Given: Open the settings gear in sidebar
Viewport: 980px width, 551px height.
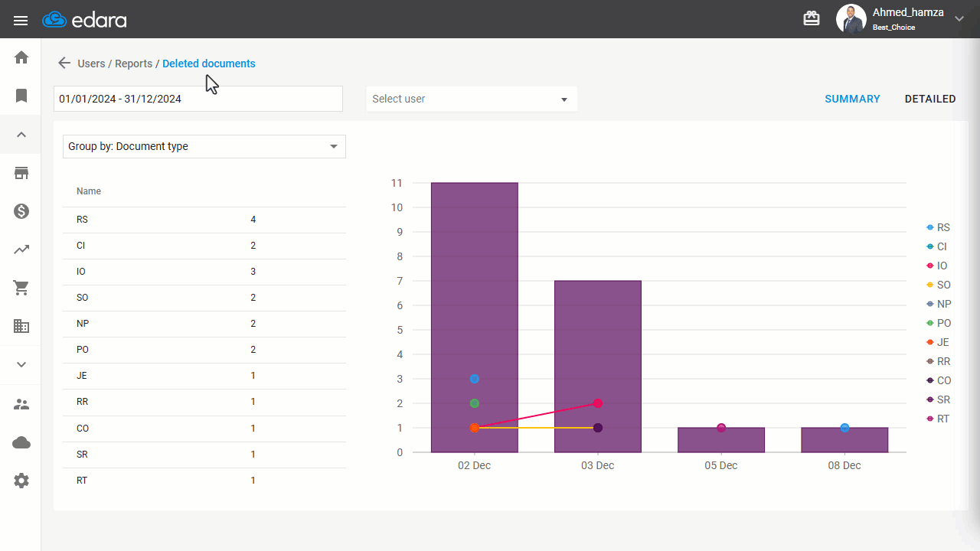Looking at the screenshot, I should click(x=21, y=481).
